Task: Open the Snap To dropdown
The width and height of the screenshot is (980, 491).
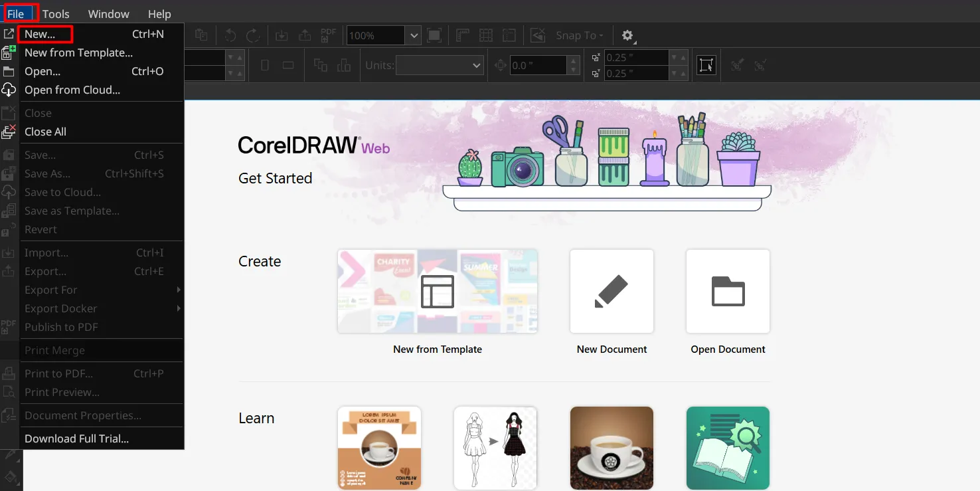Action: pyautogui.click(x=580, y=36)
